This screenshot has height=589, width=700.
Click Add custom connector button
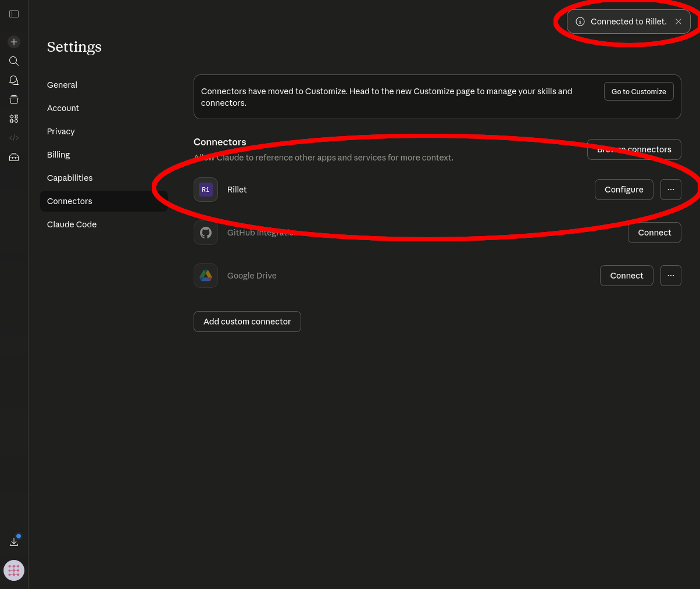(247, 322)
